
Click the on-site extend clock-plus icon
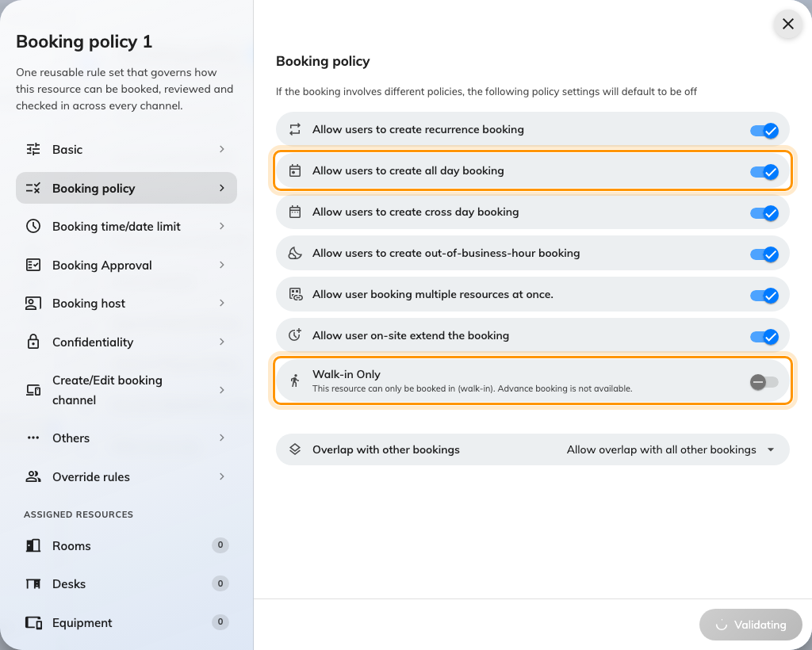(295, 335)
